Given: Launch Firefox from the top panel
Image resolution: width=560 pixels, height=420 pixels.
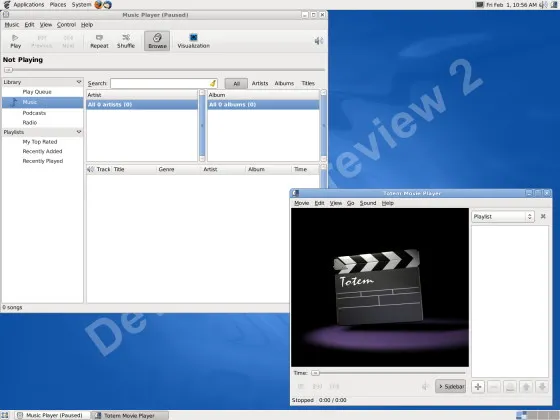Looking at the screenshot, I should coord(98,5).
